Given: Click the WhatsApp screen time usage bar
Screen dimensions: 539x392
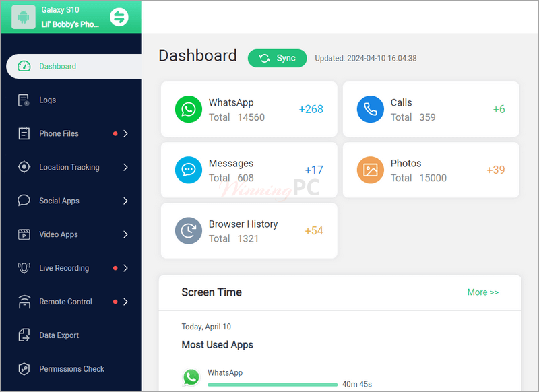Looking at the screenshot, I should click(273, 385).
